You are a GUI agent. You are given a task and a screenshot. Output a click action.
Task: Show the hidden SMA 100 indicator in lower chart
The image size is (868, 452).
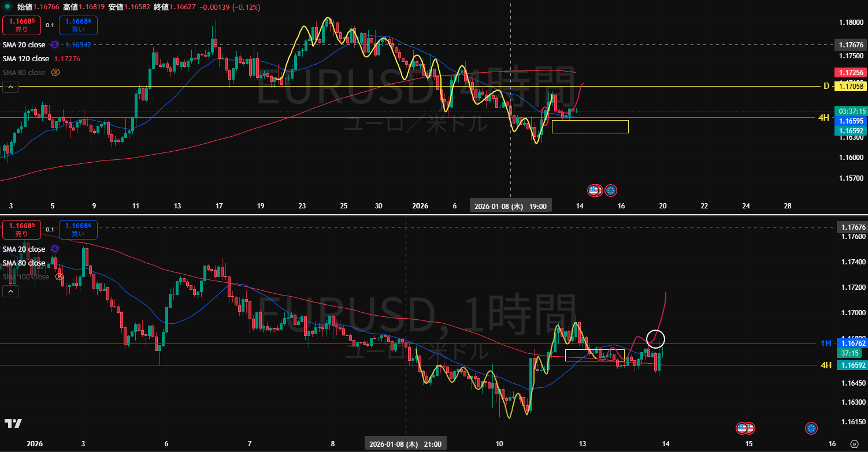click(58, 277)
